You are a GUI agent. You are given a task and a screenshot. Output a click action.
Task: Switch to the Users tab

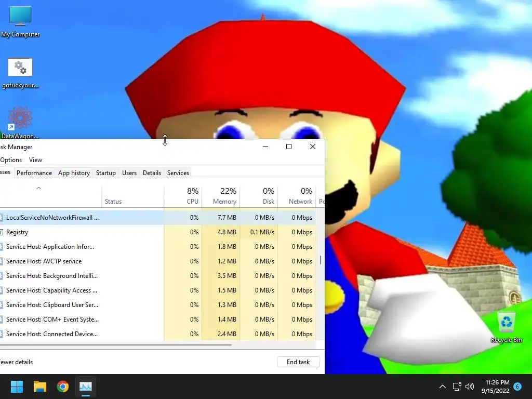129,172
